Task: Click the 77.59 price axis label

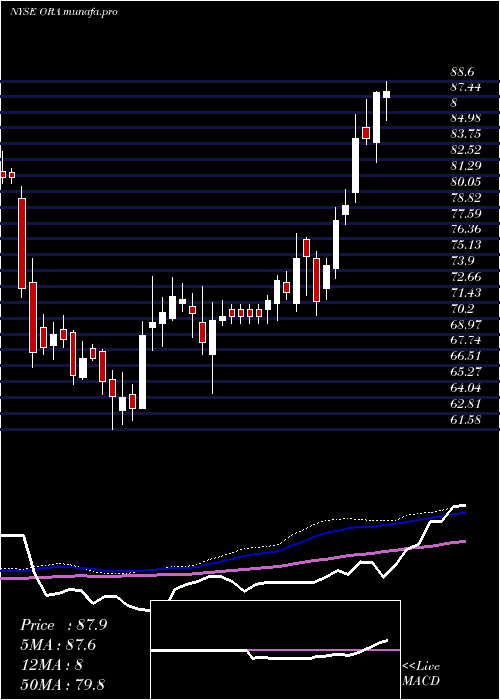Action: 465,213
